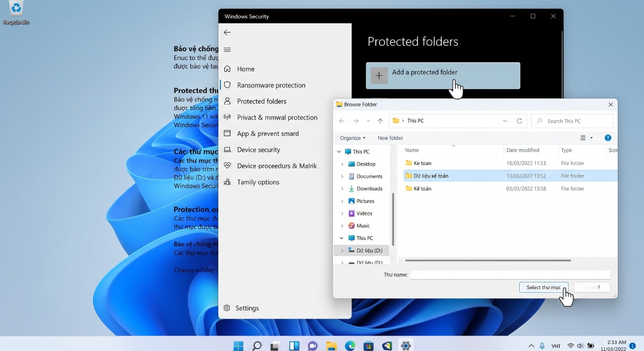This screenshot has height=351, width=644.
Task: Expand the Downloads tree node
Action: [342, 189]
